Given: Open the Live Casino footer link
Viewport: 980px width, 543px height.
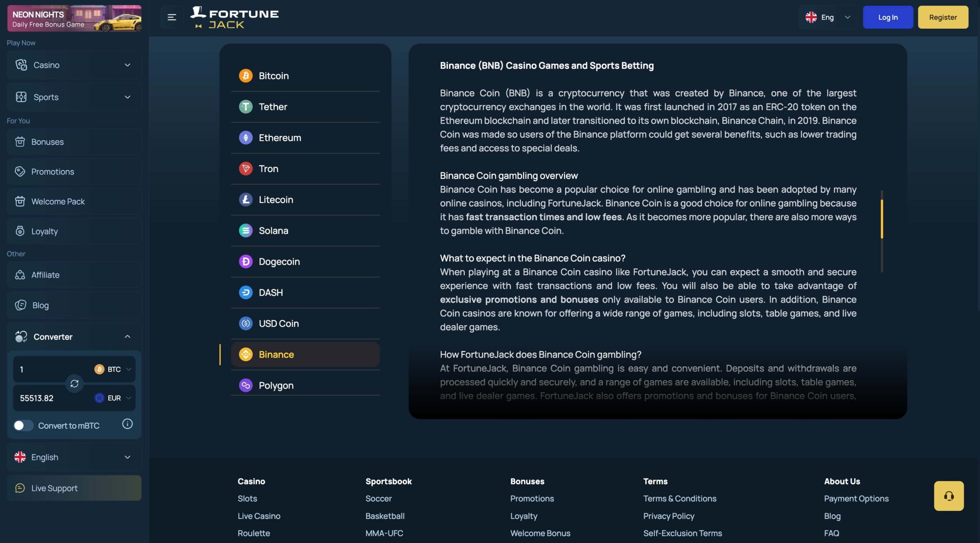Looking at the screenshot, I should tap(259, 516).
